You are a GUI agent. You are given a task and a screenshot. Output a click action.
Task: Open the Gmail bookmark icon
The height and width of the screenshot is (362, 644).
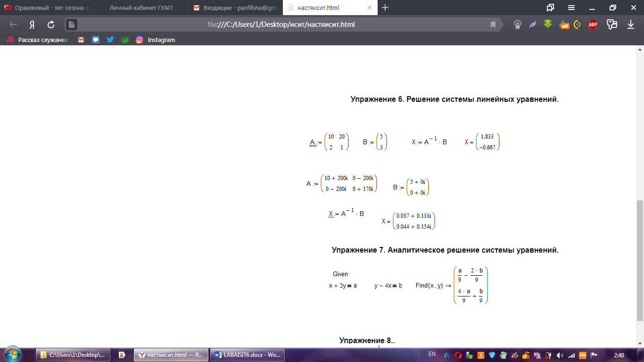pos(81,40)
